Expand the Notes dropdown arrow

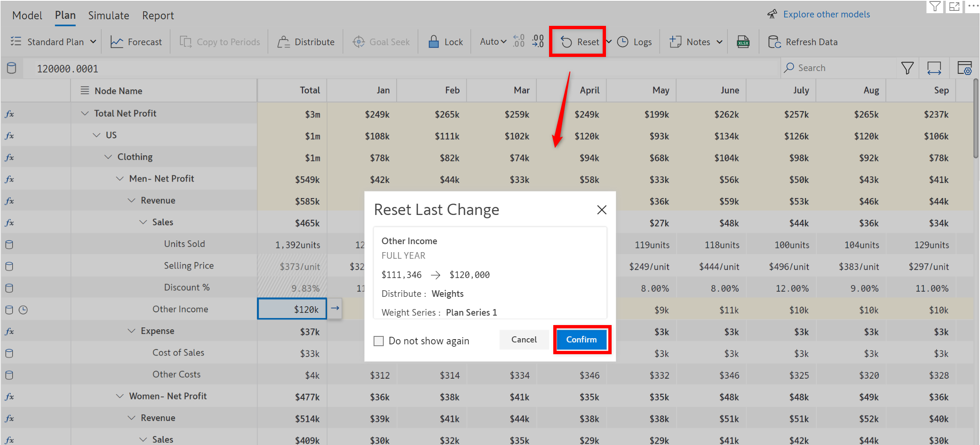[x=719, y=42]
